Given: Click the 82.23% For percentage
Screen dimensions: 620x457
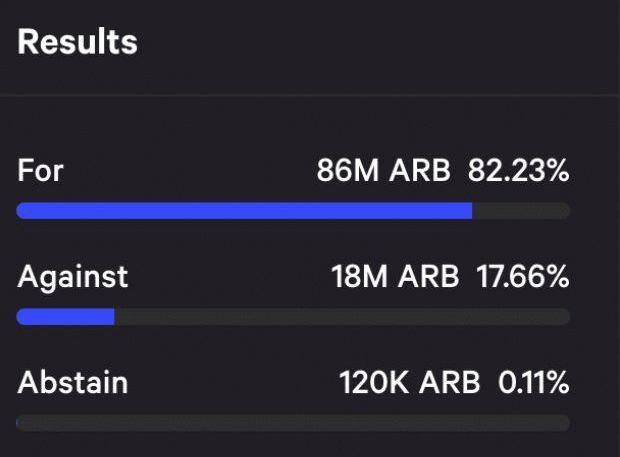Looking at the screenshot, I should [x=519, y=170].
